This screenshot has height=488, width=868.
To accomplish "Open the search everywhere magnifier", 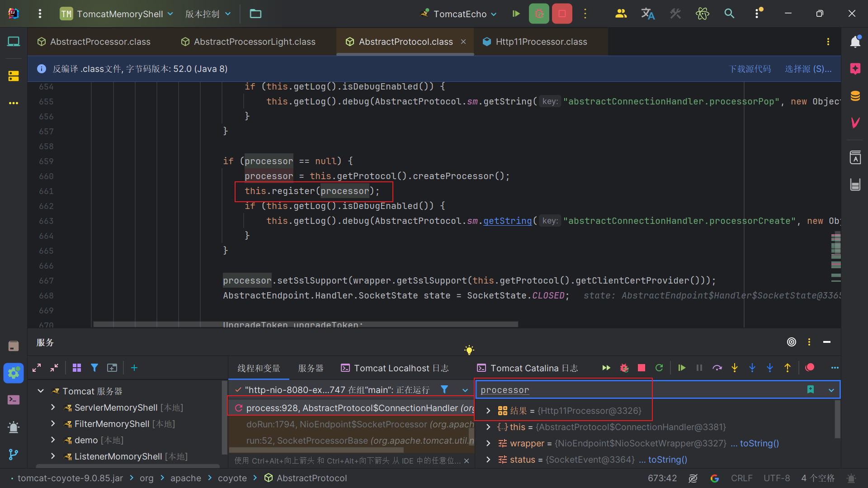I will [729, 14].
